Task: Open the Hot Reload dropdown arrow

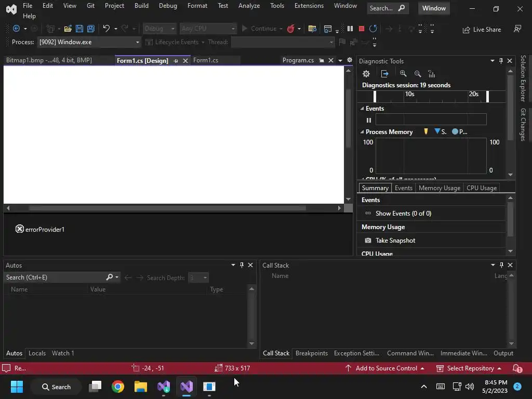Action: coord(299,29)
